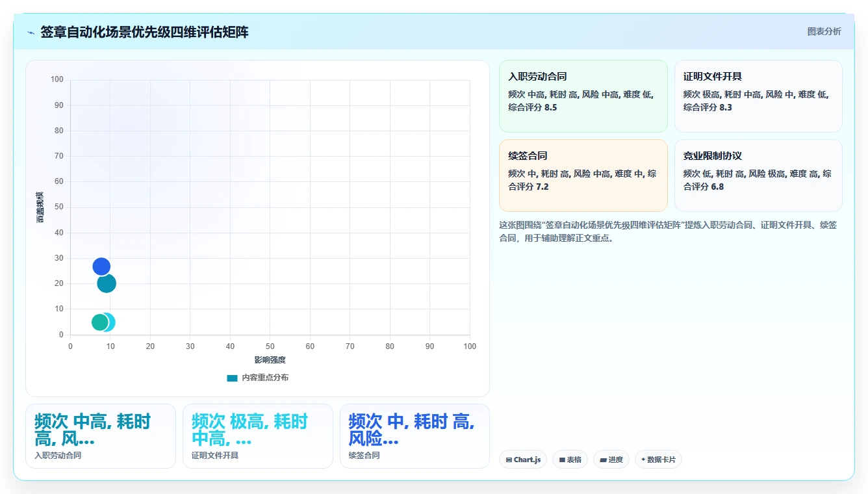868x494 pixels.
Task: Select the light cyan bubble behind green one
Action: point(112,322)
